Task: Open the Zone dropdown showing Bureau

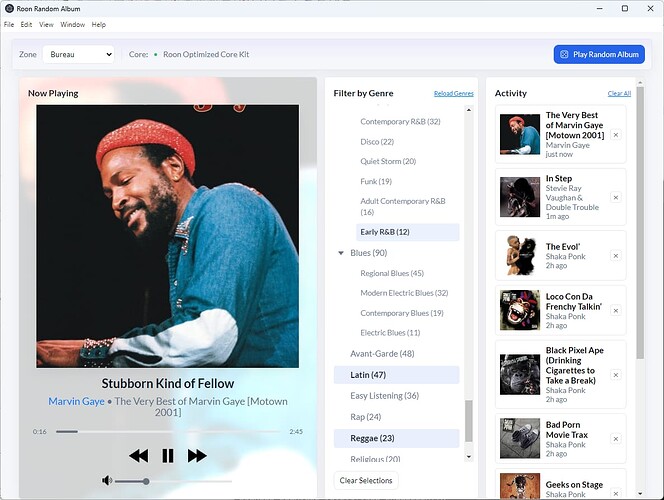Action: point(77,54)
